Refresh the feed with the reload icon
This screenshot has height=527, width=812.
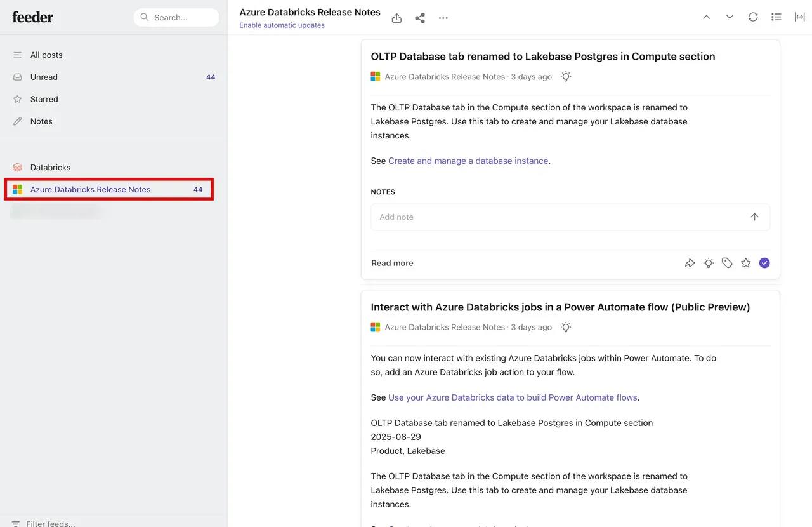[x=753, y=17]
